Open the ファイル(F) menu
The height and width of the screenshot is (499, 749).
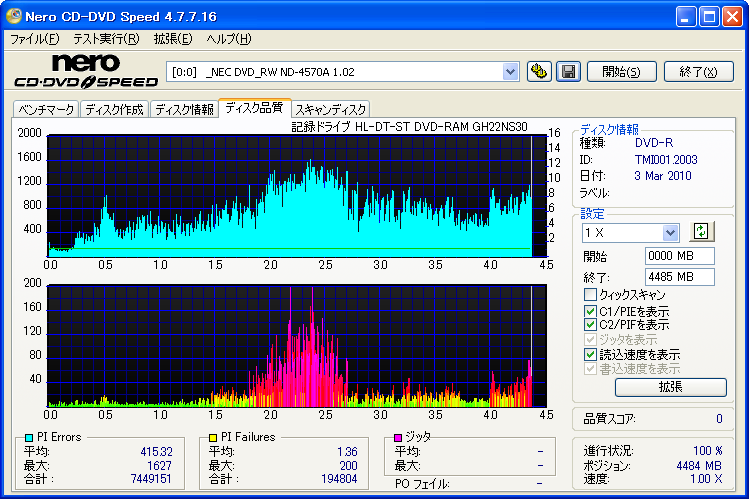pos(34,39)
